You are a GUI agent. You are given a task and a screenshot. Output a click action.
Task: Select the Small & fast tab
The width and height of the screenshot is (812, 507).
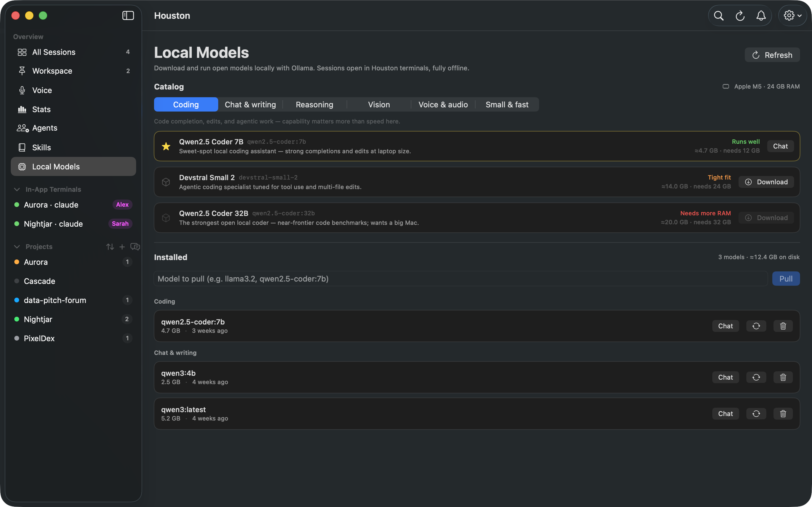click(507, 105)
